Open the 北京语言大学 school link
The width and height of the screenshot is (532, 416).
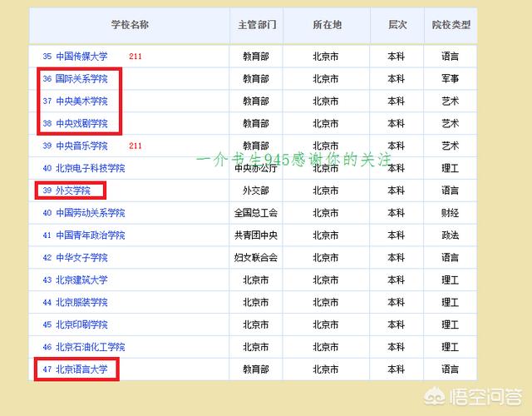[x=81, y=369]
